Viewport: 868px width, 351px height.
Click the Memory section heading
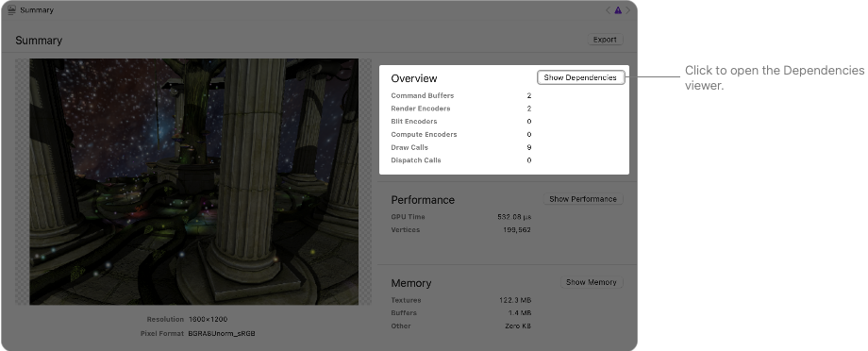point(411,283)
